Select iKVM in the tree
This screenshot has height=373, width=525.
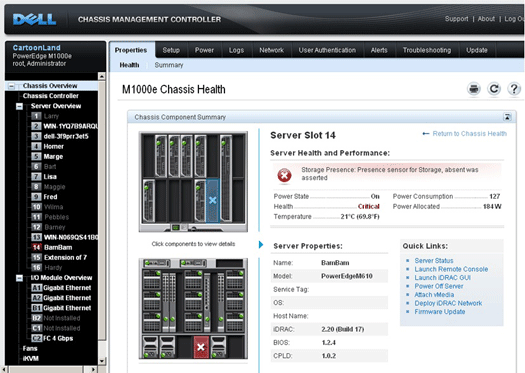[30, 358]
